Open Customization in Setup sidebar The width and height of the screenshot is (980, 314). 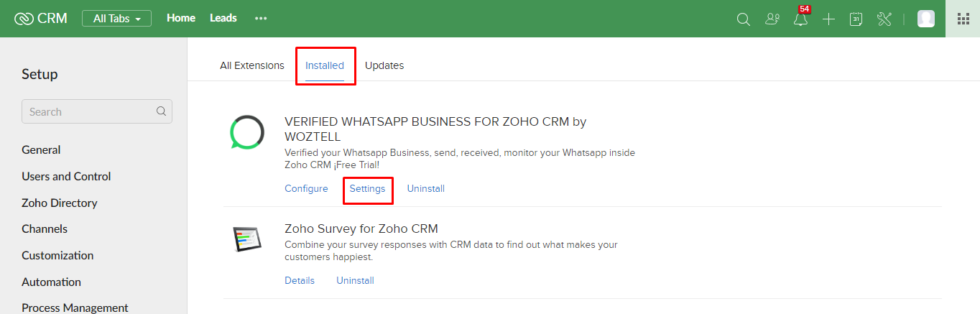(57, 256)
